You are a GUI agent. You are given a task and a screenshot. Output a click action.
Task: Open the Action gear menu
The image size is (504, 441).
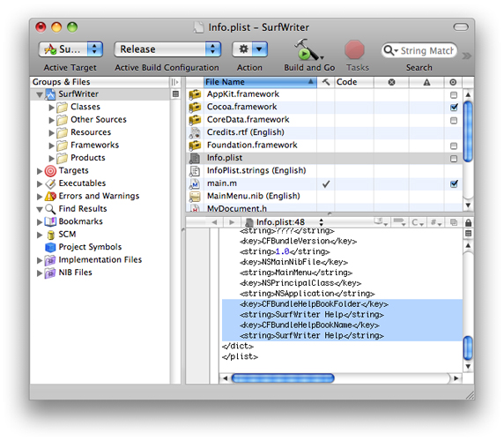249,49
